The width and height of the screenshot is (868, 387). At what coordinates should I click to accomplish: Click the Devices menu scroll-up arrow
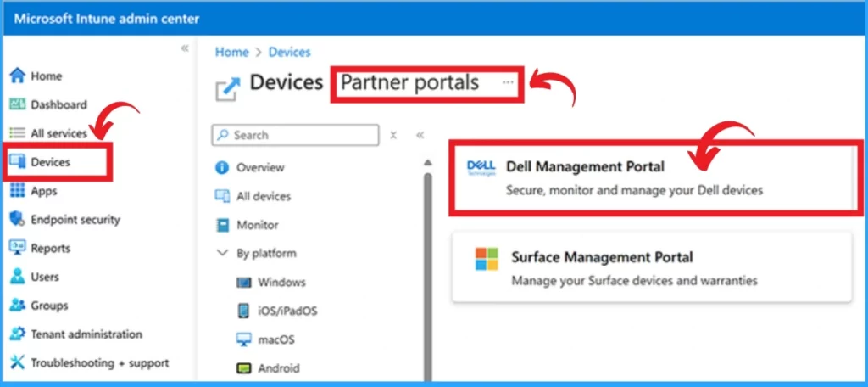427,162
